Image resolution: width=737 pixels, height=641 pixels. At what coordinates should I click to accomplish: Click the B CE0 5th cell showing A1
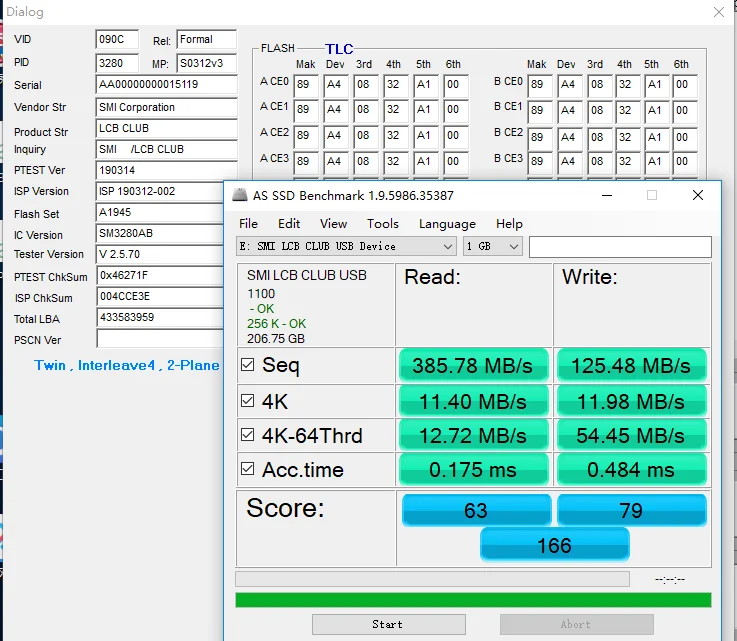(657, 85)
